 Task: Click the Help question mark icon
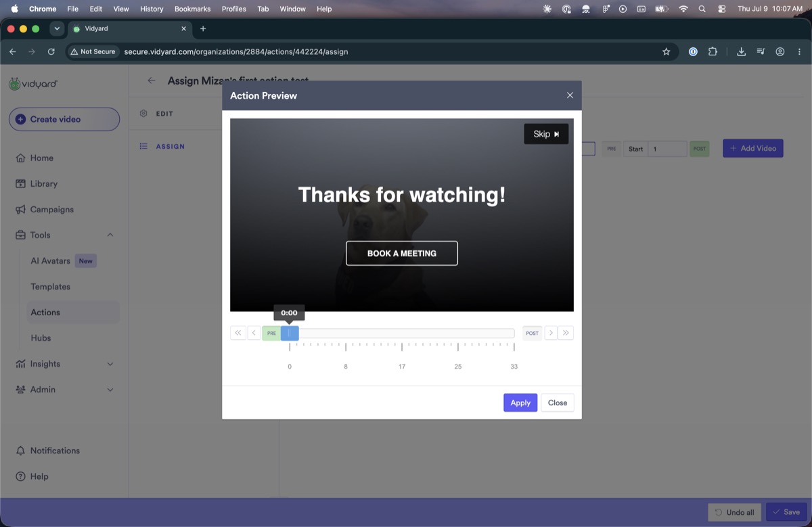click(x=20, y=476)
